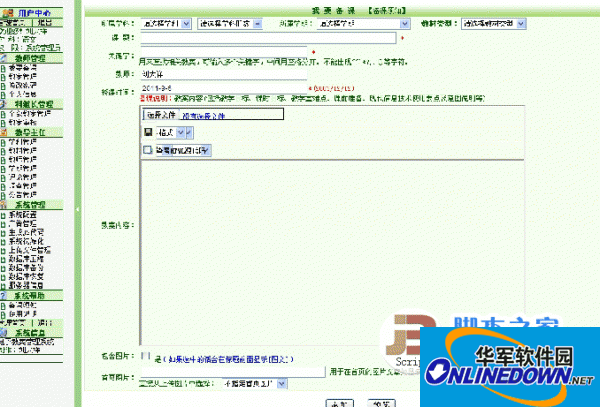Collapse the sidebar with the arrow handle
Viewport: 600px width, 407px height.
coord(78,210)
